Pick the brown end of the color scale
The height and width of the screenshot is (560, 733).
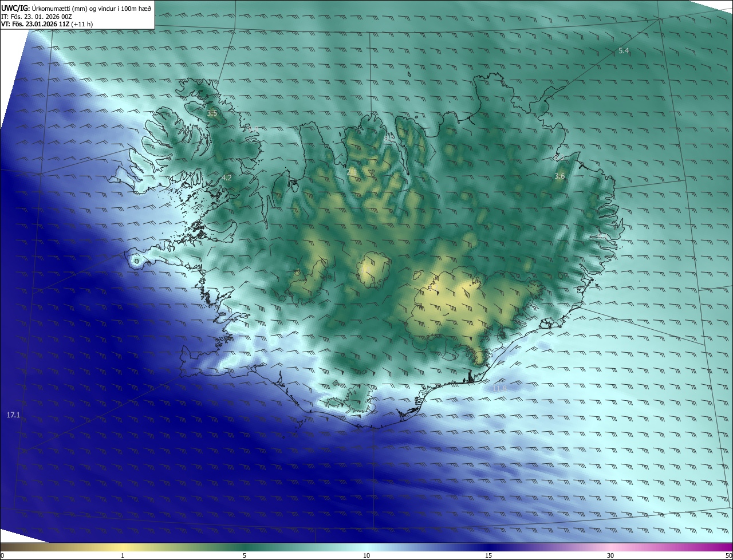[9, 547]
